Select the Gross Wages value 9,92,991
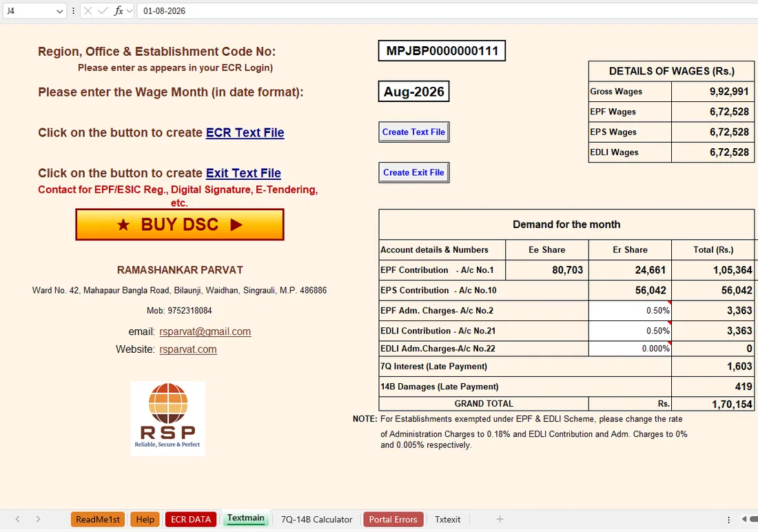The width and height of the screenshot is (758, 532). tap(713, 92)
